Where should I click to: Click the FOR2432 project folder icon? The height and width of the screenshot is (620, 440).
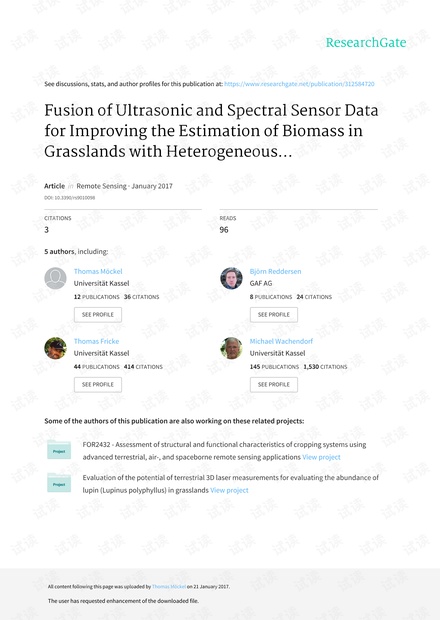[59, 450]
